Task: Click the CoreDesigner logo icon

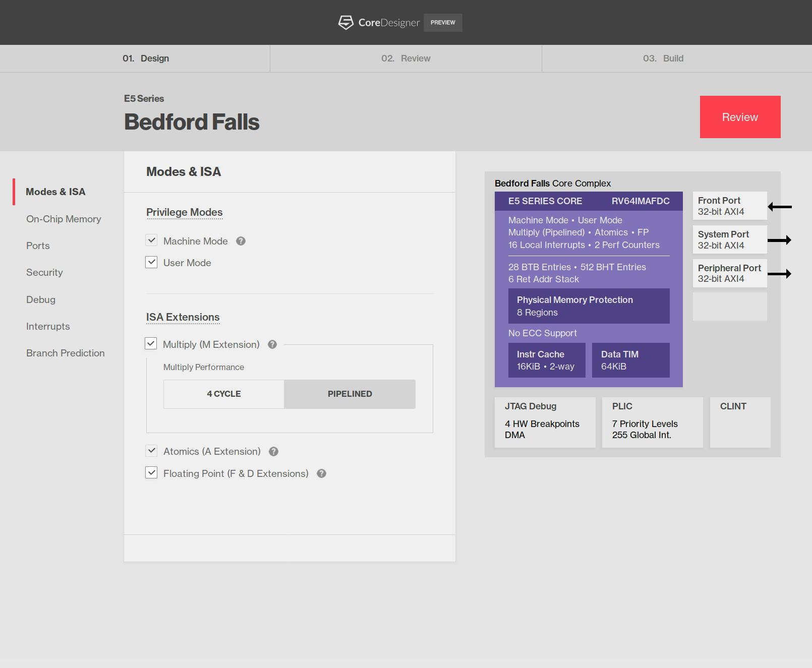Action: click(346, 22)
